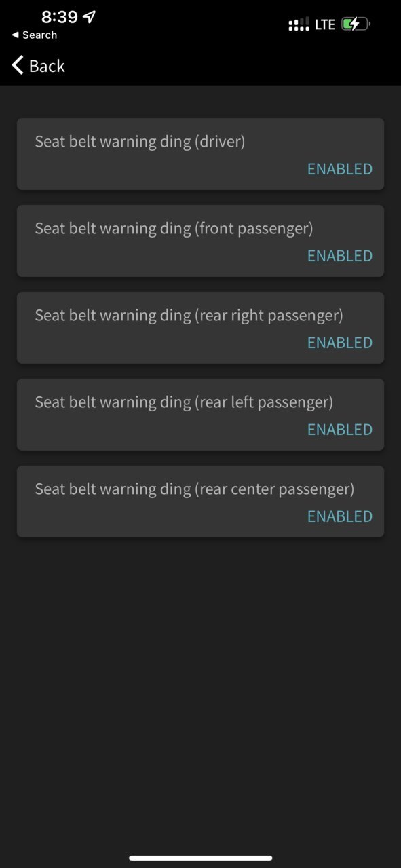Tap the battery charging icon
Image resolution: width=401 pixels, height=868 pixels.
coord(356,24)
